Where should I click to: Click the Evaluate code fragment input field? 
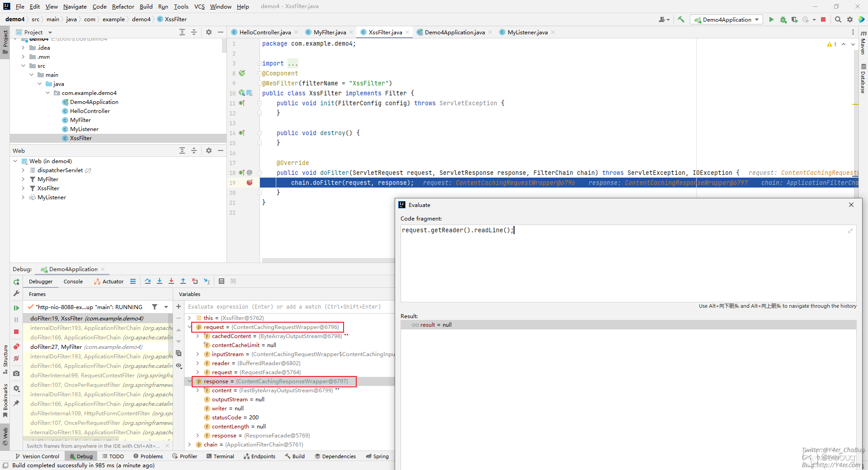(x=627, y=262)
